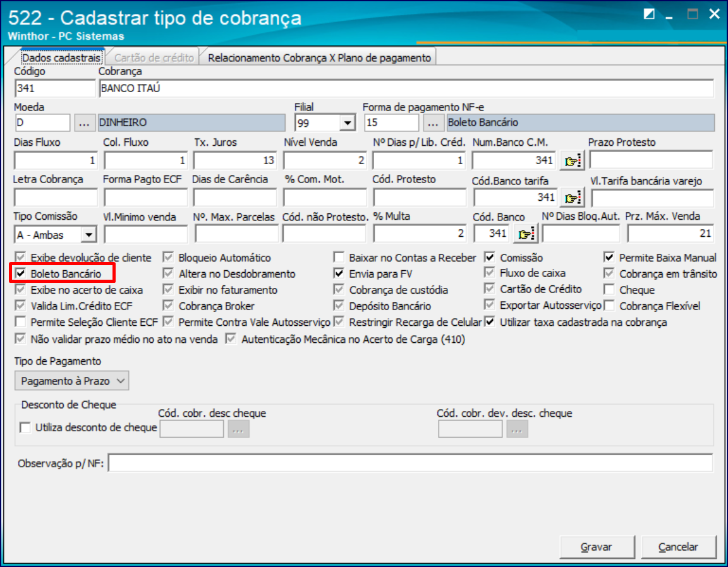Viewport: 728px width, 567px height.
Task: Click the Cód. não Protesto field
Action: pos(324,234)
